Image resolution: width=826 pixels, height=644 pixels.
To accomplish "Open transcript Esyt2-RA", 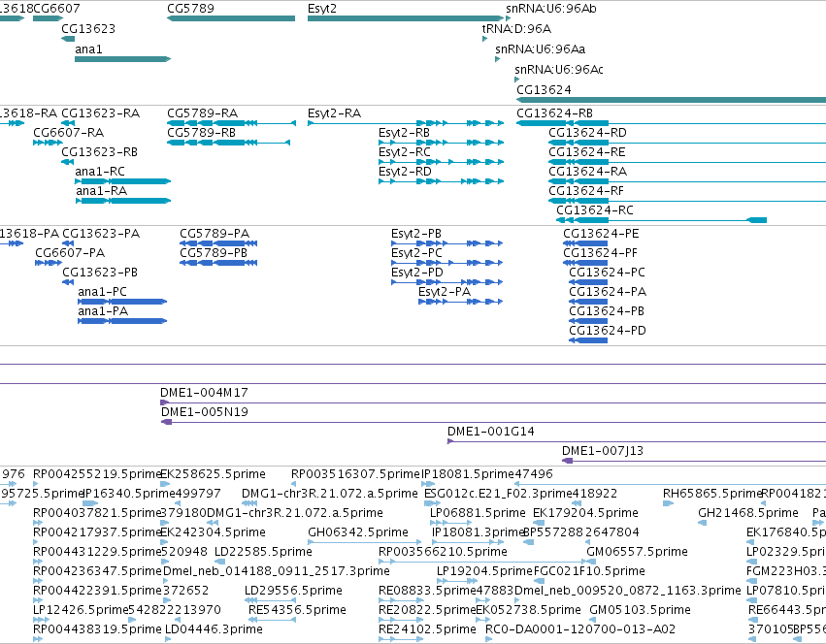I will coord(334,113).
